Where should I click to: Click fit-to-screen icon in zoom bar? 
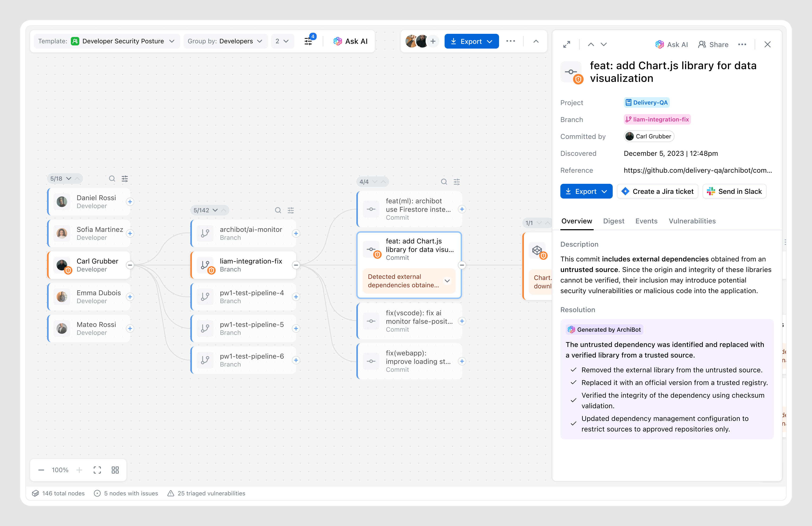tap(97, 470)
